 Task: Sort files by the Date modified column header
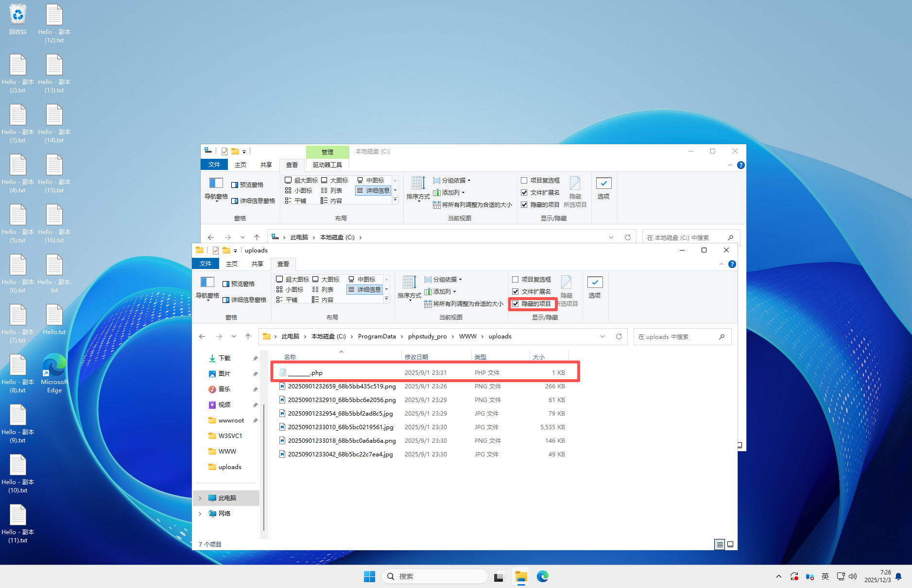[436, 357]
